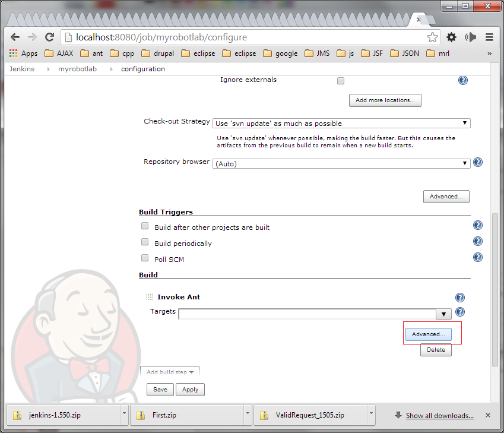This screenshot has height=433, width=504.
Task: Grab the Invoke Ant drag handle
Action: pyautogui.click(x=150, y=297)
